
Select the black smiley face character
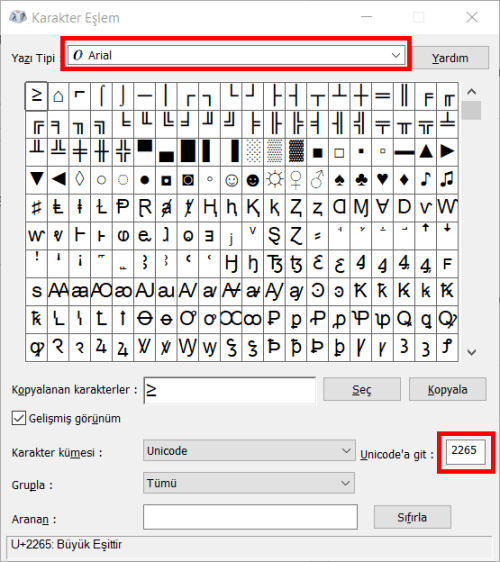[x=253, y=180]
